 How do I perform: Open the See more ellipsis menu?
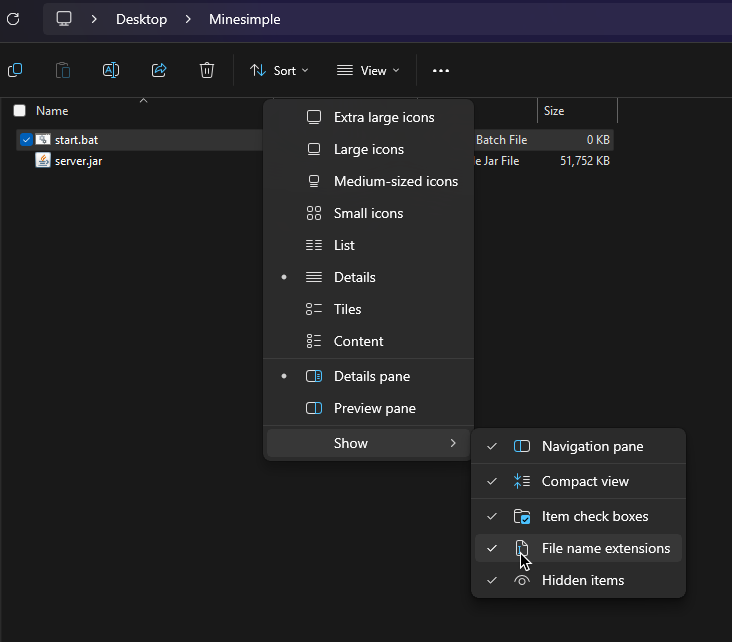441,71
